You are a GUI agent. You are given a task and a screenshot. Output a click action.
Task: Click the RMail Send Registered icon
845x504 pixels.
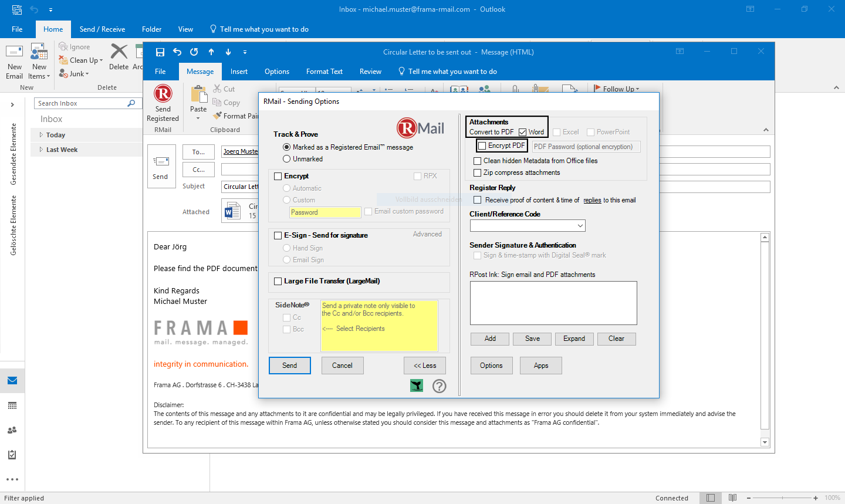(x=163, y=94)
